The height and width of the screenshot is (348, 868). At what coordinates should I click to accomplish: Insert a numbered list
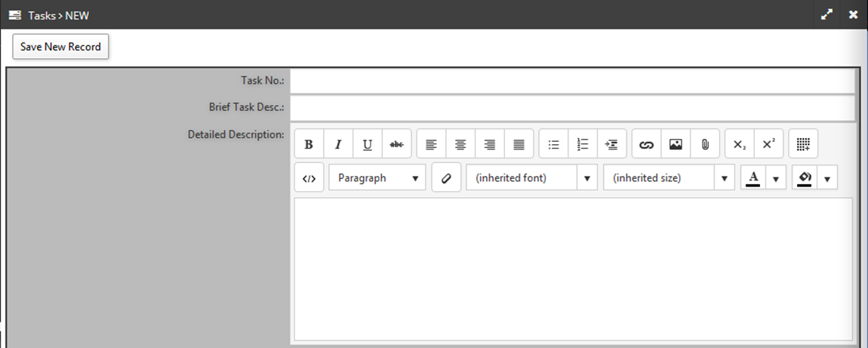583,144
